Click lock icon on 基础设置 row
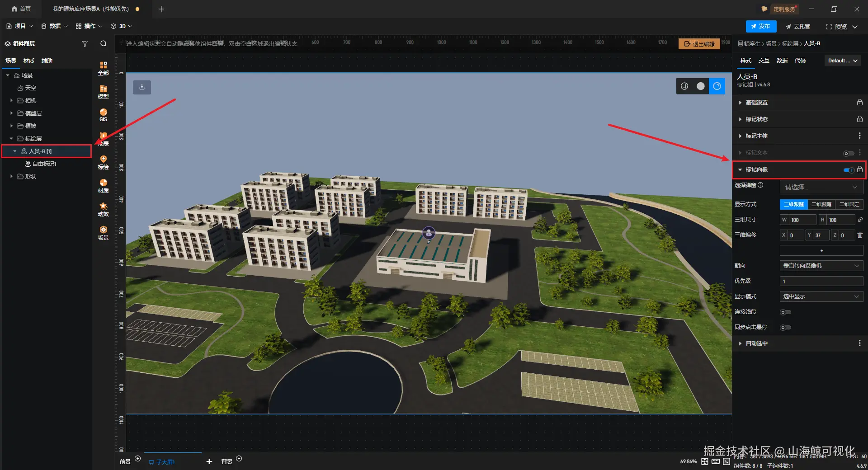This screenshot has height=470, width=868. pos(859,103)
